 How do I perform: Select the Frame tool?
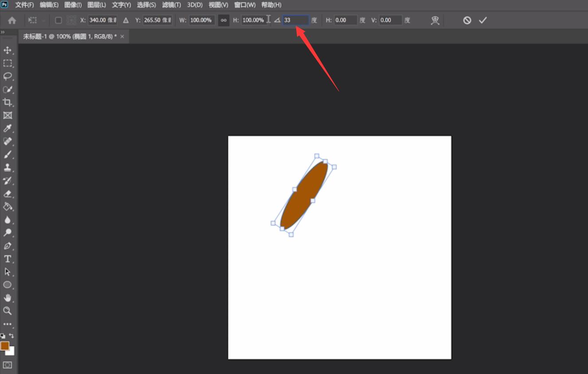point(8,115)
